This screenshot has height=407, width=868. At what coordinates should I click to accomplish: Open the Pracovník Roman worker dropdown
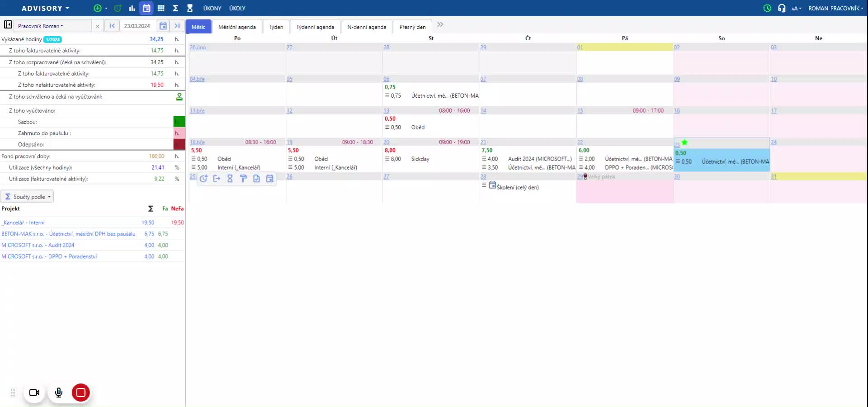point(41,26)
